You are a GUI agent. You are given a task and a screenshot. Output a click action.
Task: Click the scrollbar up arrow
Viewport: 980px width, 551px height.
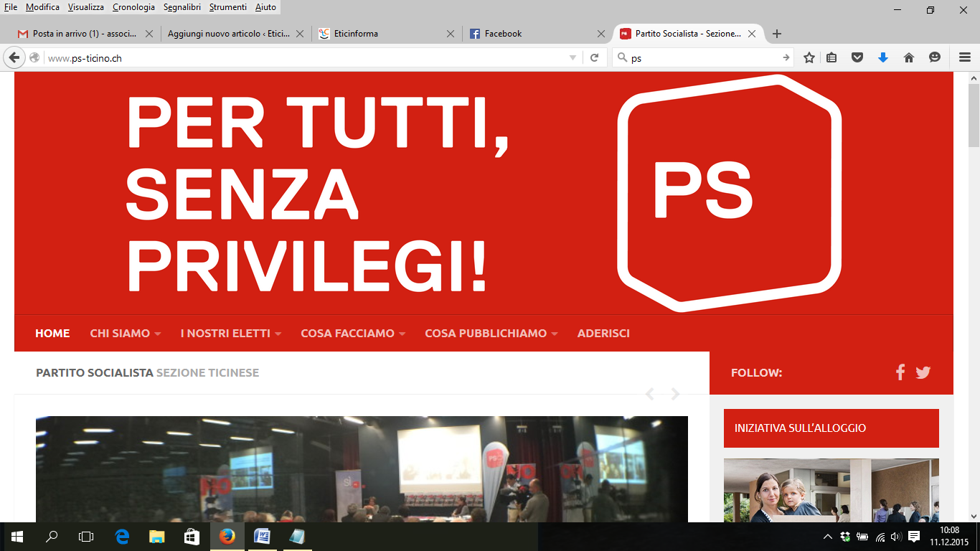click(x=974, y=77)
